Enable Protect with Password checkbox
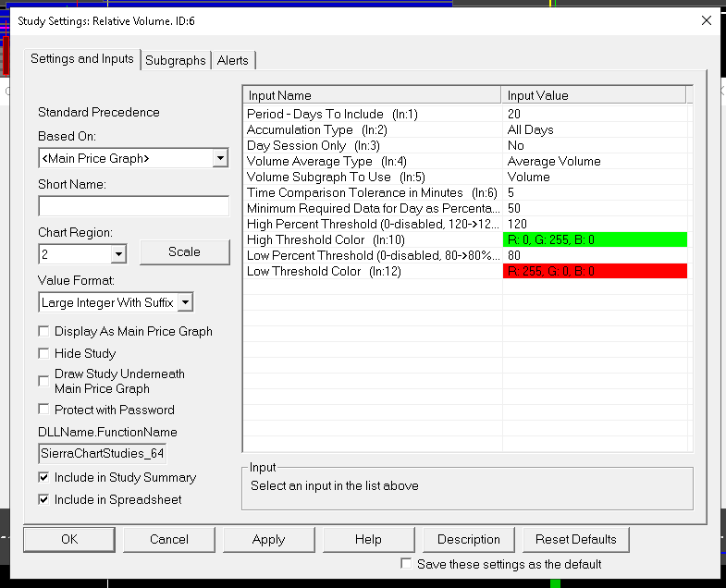Image resolution: width=726 pixels, height=588 pixels. click(43, 410)
